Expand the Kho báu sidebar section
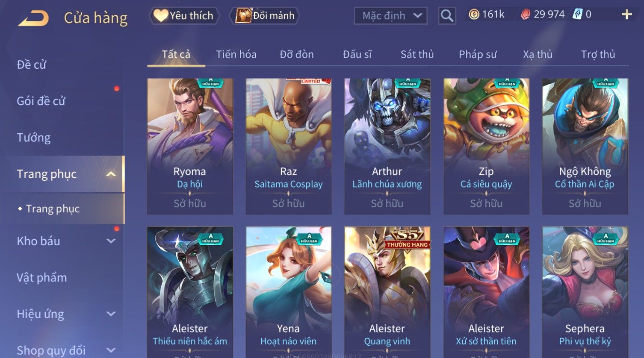The width and height of the screenshot is (644, 358). click(111, 241)
